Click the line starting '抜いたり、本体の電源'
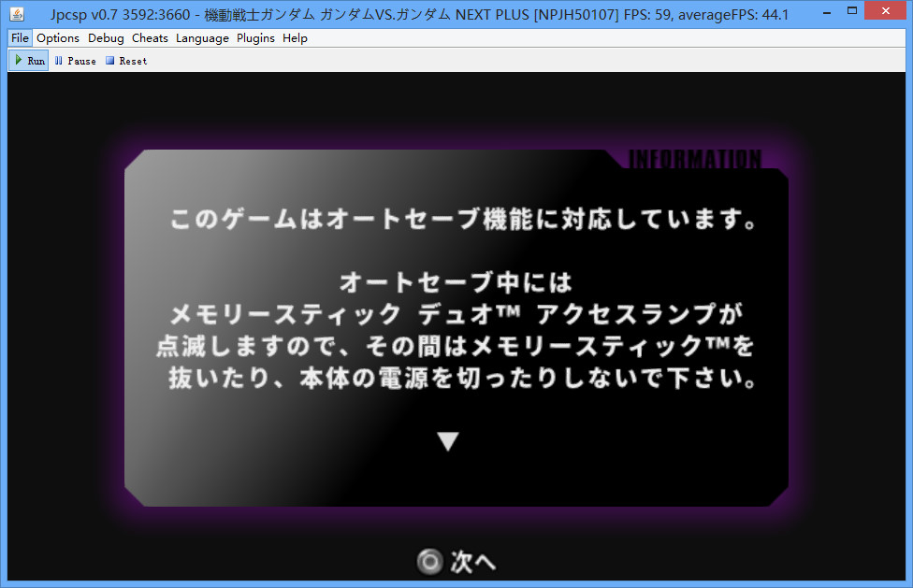This screenshot has height=588, width=913. 463,378
